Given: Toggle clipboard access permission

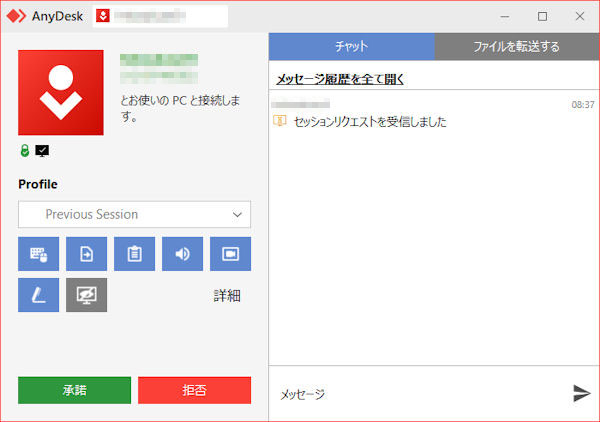Looking at the screenshot, I should click(x=135, y=254).
